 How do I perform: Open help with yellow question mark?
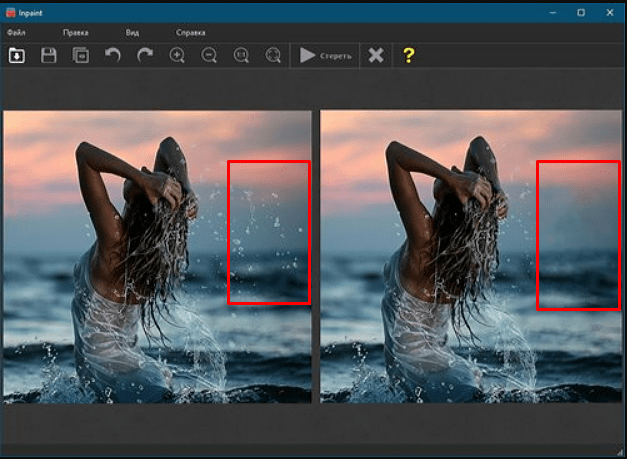(x=408, y=56)
